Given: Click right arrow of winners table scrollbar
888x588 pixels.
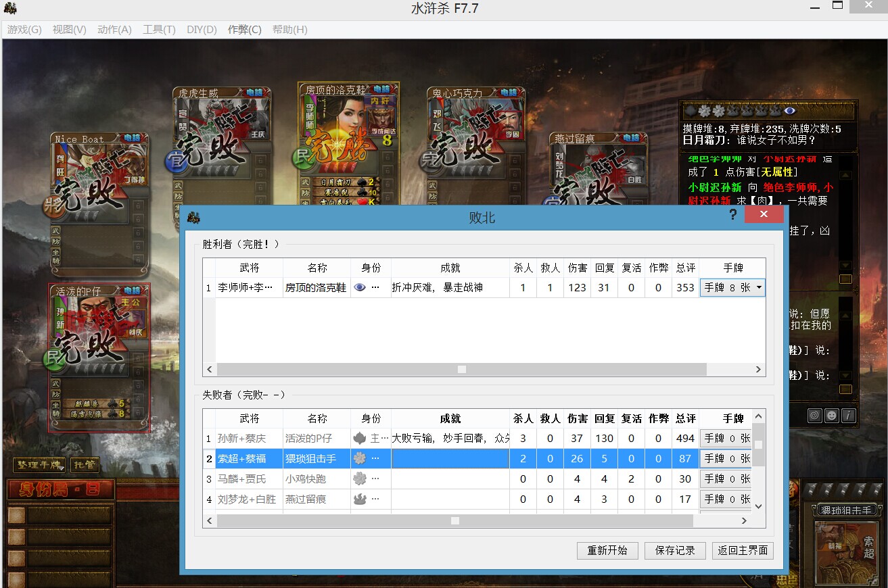Looking at the screenshot, I should [759, 369].
